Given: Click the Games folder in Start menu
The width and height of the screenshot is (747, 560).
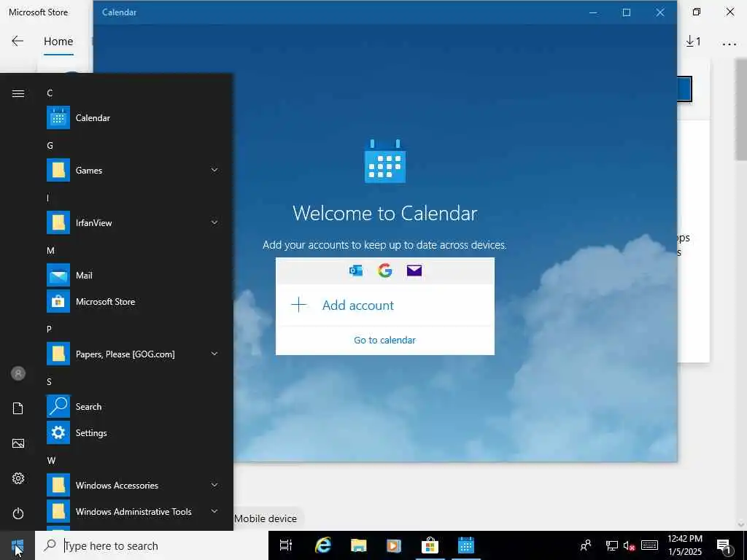Looking at the screenshot, I should pyautogui.click(x=133, y=170).
